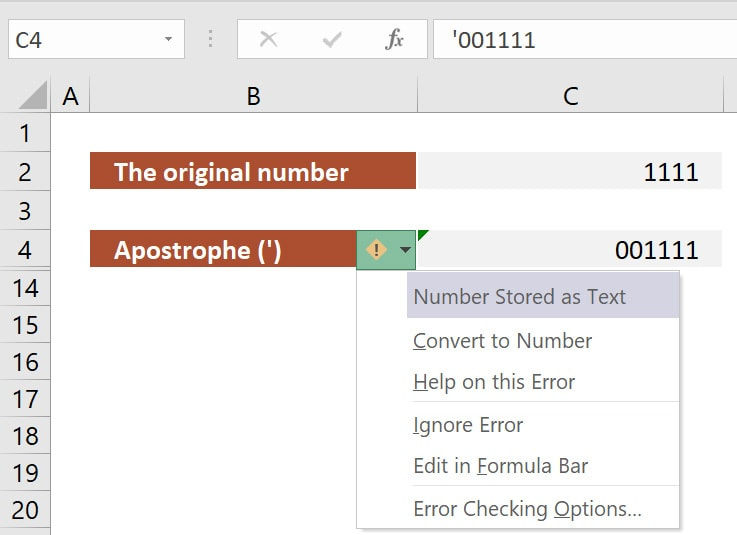Select row 20 header
737x535 pixels.
coord(25,510)
